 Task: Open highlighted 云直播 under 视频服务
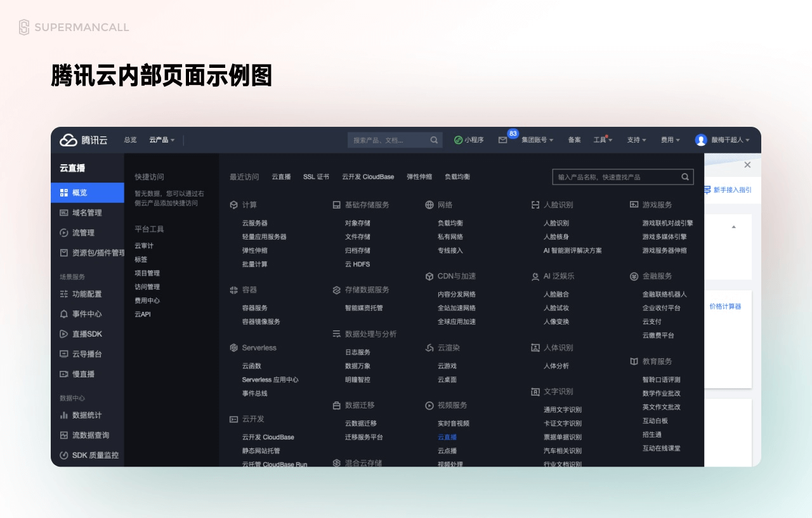447,437
